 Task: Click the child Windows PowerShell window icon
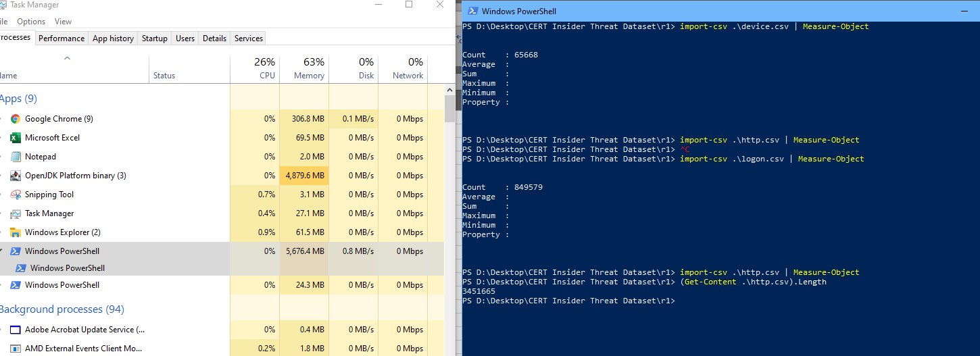[x=21, y=268]
